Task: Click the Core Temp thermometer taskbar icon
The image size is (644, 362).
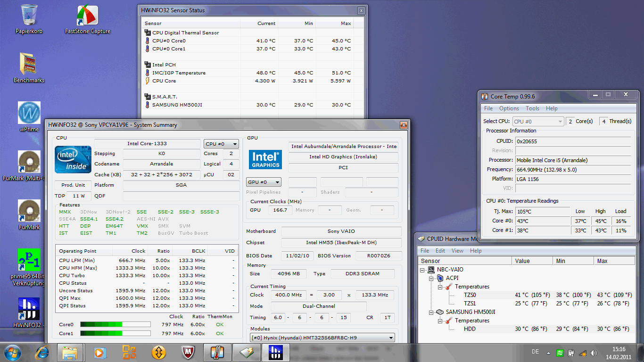Action: pyautogui.click(x=217, y=352)
